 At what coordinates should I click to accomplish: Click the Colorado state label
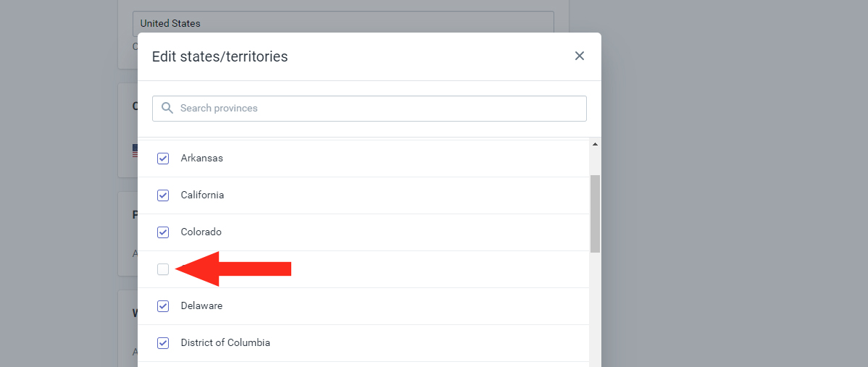click(201, 232)
